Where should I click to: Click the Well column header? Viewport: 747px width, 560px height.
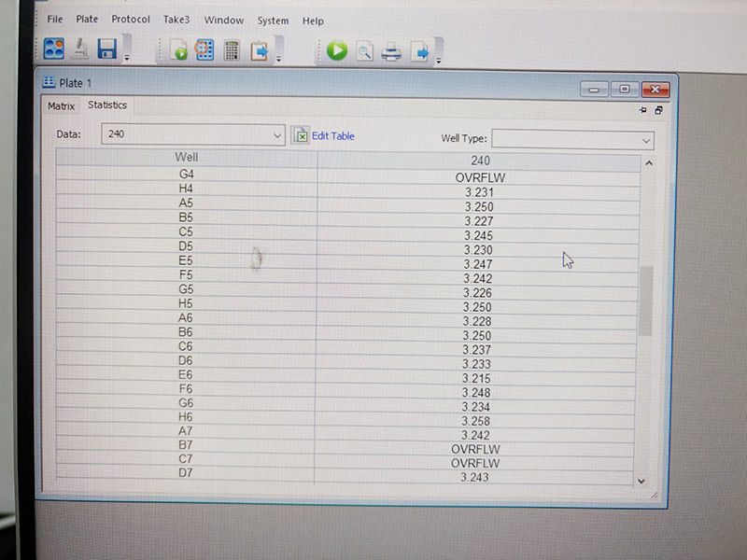tap(186, 157)
